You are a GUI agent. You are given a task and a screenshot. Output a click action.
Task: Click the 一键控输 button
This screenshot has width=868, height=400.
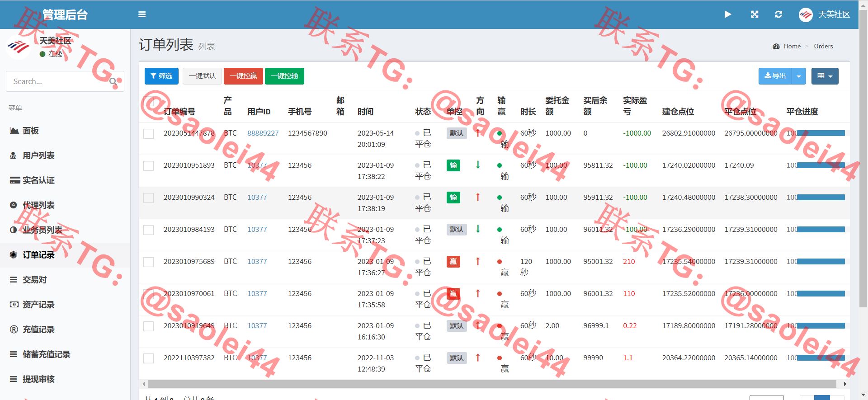[x=284, y=76]
